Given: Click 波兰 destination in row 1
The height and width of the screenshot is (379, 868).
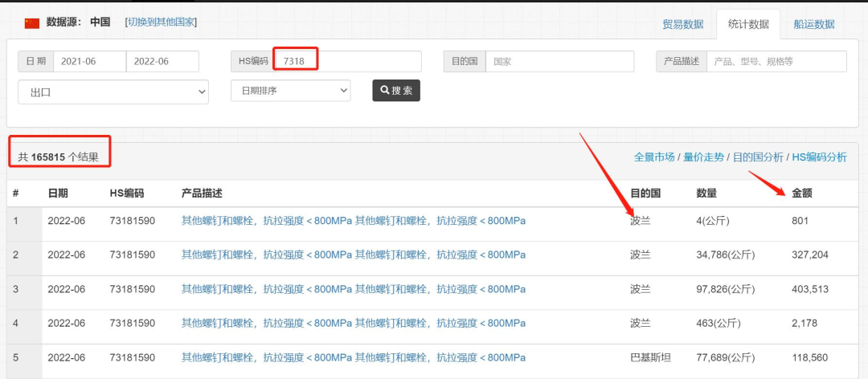Looking at the screenshot, I should point(641,221).
